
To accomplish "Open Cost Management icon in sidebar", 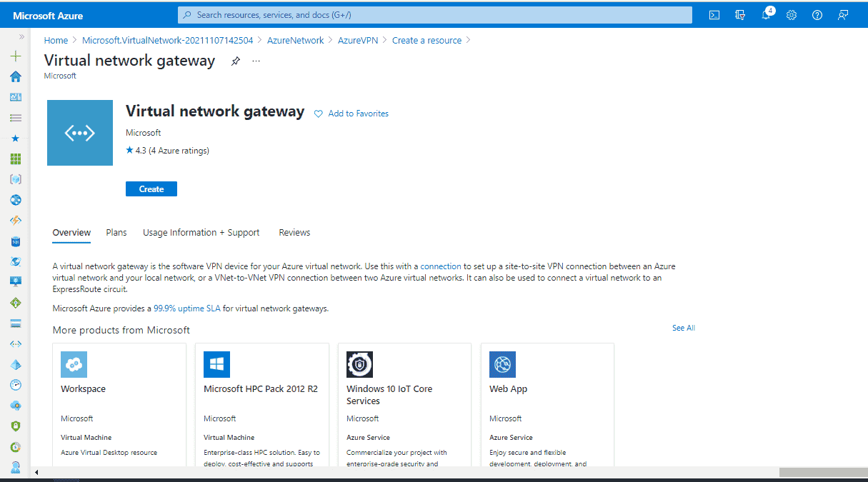I will coord(16,447).
